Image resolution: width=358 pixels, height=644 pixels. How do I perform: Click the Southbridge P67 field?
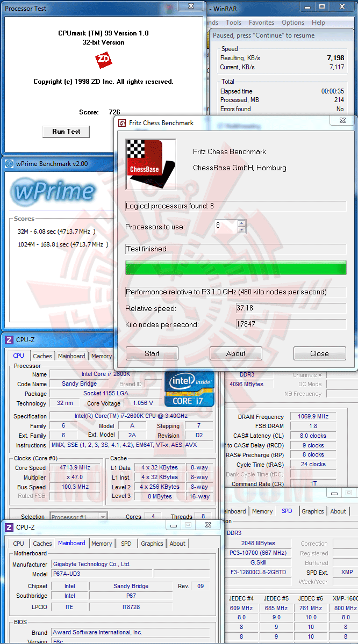click(x=131, y=596)
